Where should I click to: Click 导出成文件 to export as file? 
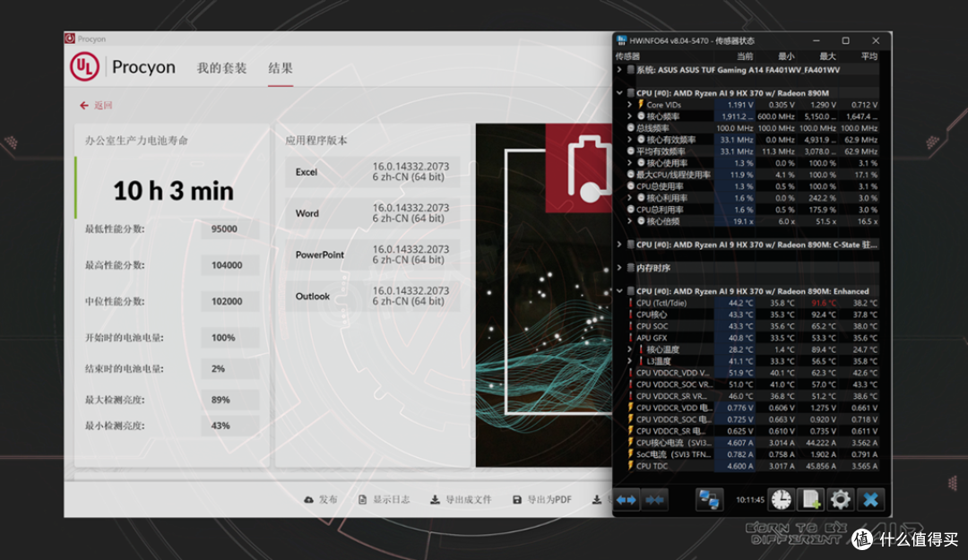461,499
